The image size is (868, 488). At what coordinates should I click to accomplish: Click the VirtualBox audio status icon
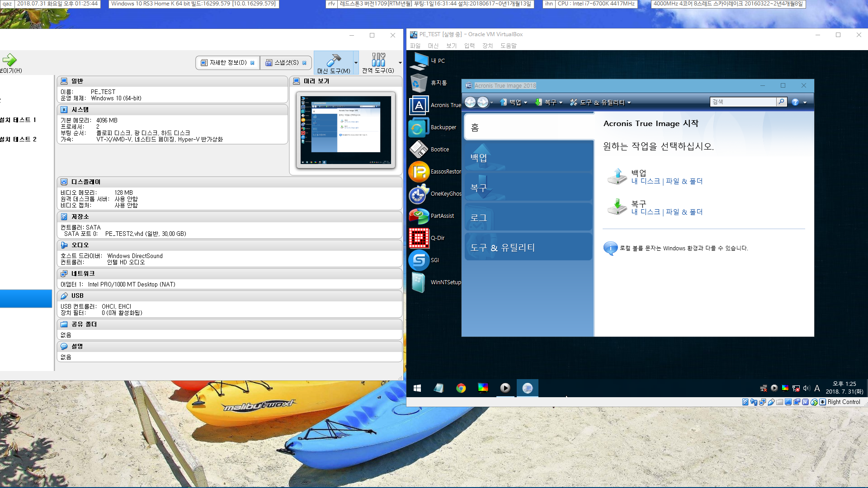754,402
